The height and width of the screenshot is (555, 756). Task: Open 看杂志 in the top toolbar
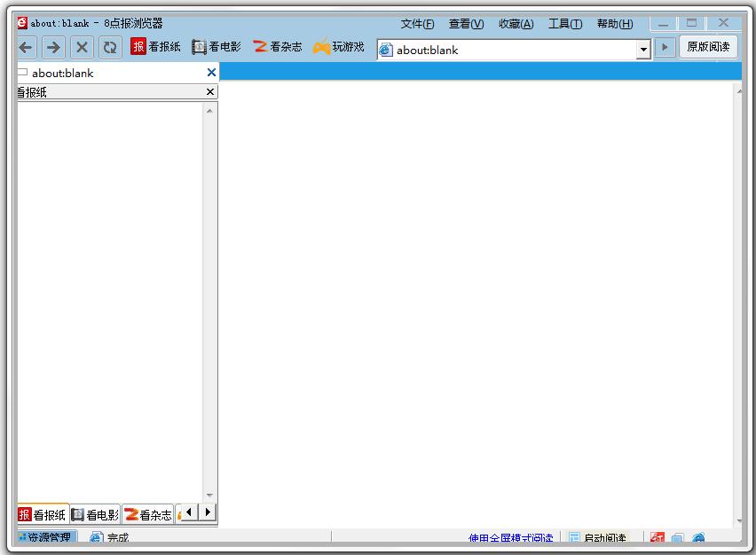tap(277, 47)
